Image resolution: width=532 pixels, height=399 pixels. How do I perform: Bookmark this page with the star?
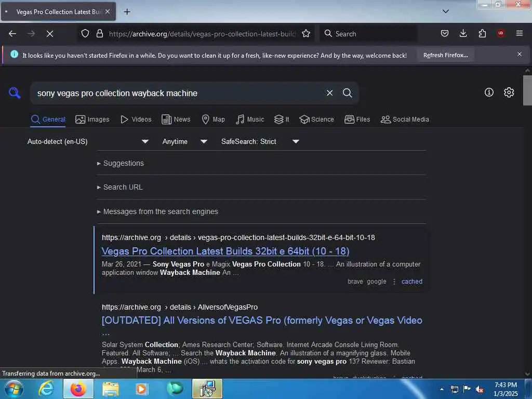coord(305,34)
